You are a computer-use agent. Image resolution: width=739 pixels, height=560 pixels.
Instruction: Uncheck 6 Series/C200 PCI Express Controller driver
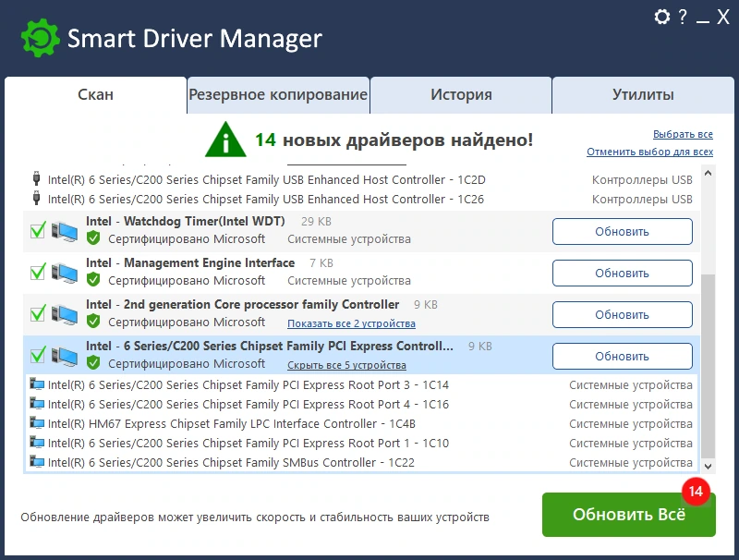(x=38, y=355)
